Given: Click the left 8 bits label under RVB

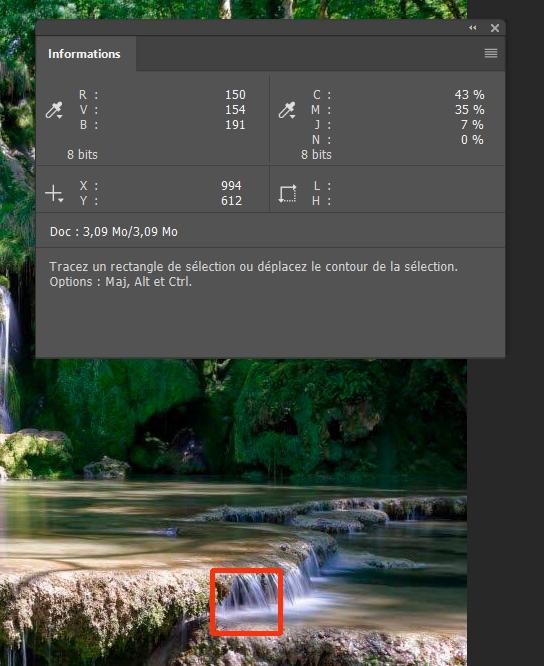Looking at the screenshot, I should click(82, 154).
